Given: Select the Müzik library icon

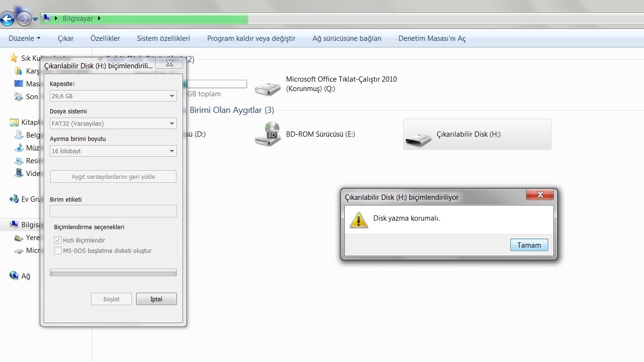Looking at the screenshot, I should pyautogui.click(x=18, y=148).
